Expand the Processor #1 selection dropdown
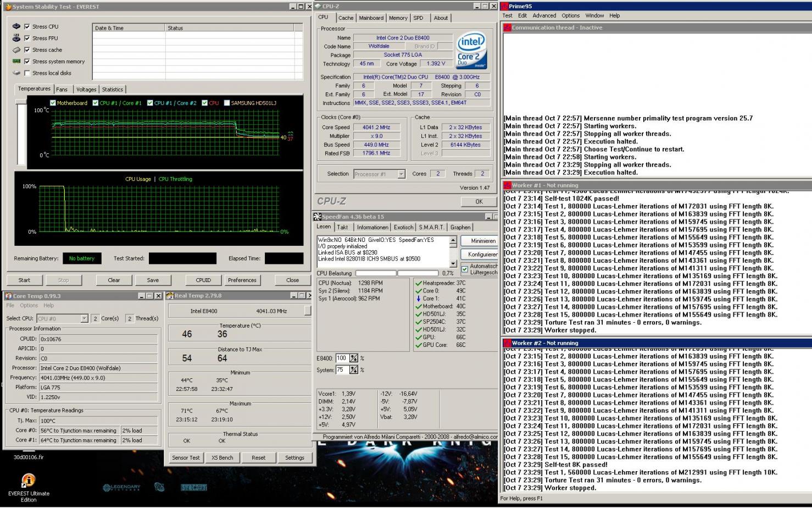Image resolution: width=812 pixels, height=508 pixels. coord(401,174)
